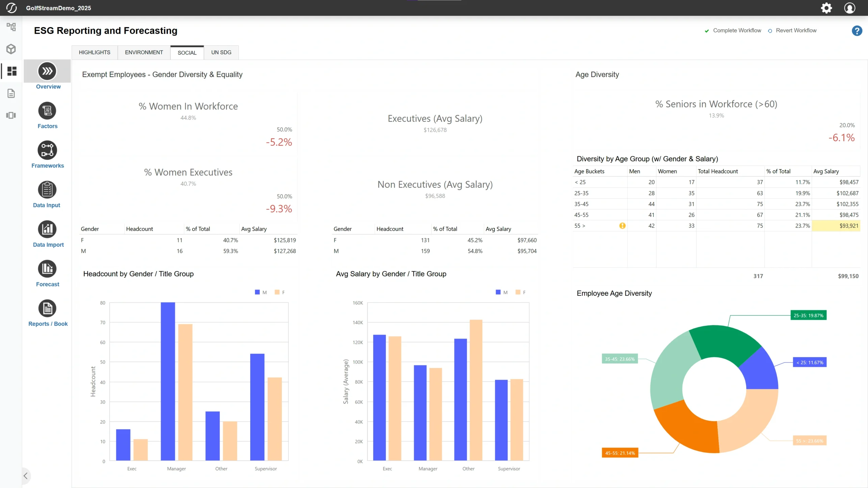The width and height of the screenshot is (868, 488).
Task: Switch to the ENVIRONMENT tab
Action: pos(144,52)
